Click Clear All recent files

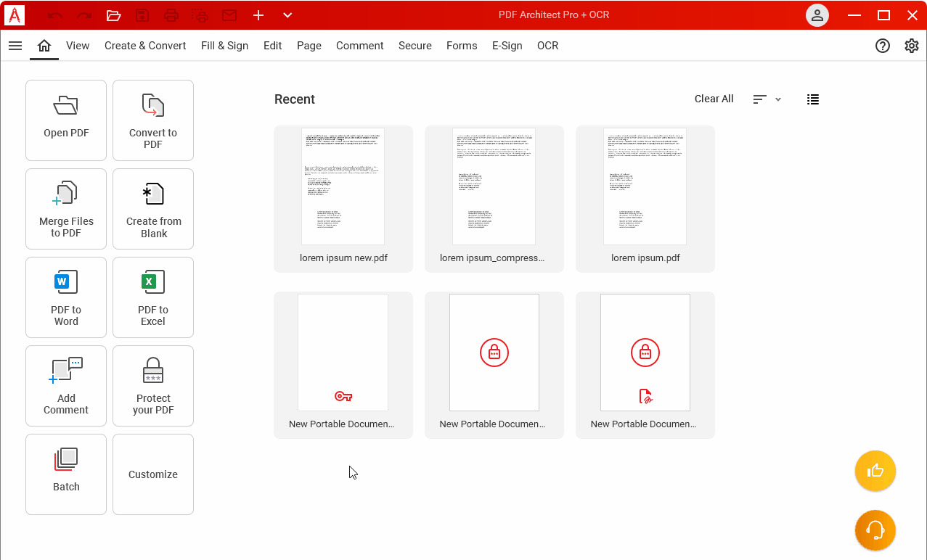(x=714, y=99)
